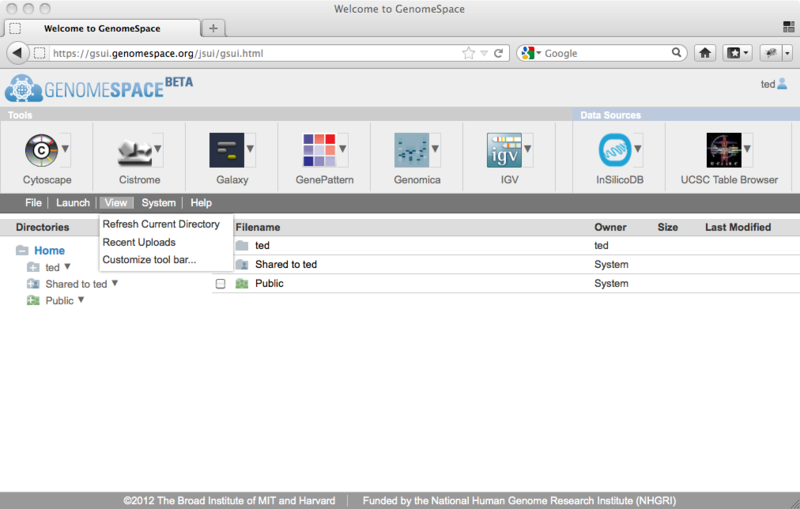800x509 pixels.
Task: Select the GenePattern tool icon
Action: point(319,150)
